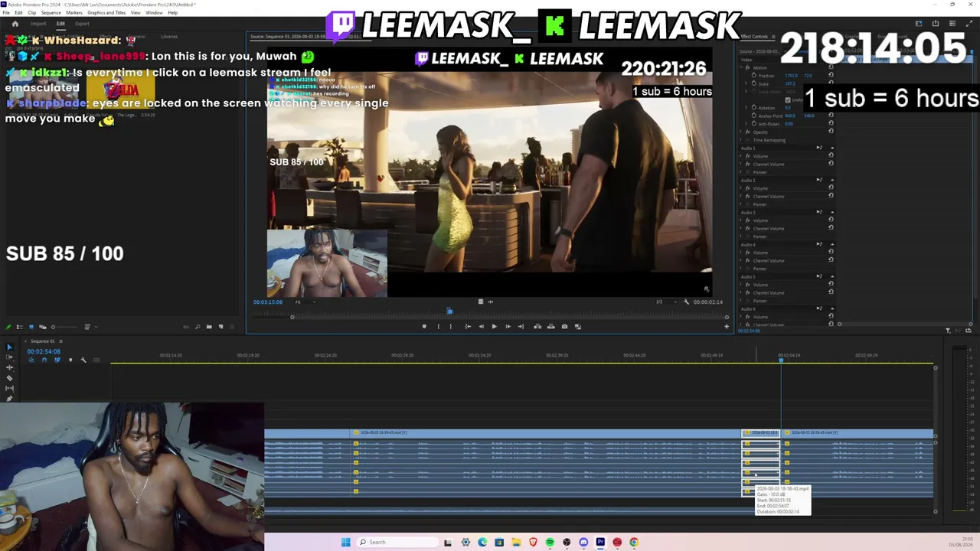Jump to the Out point

521,327
